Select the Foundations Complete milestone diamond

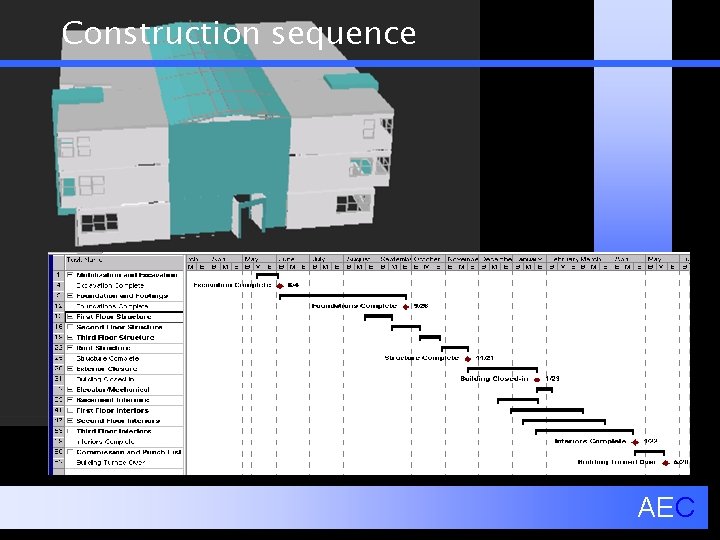(405, 307)
